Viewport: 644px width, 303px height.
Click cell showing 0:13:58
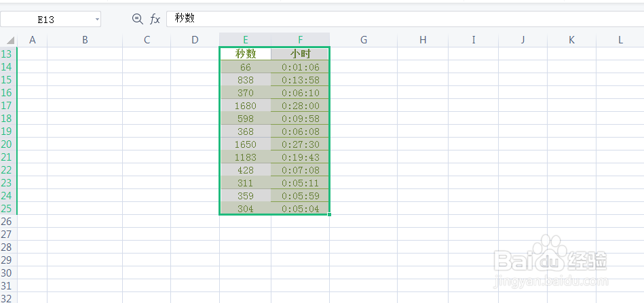[x=300, y=80]
